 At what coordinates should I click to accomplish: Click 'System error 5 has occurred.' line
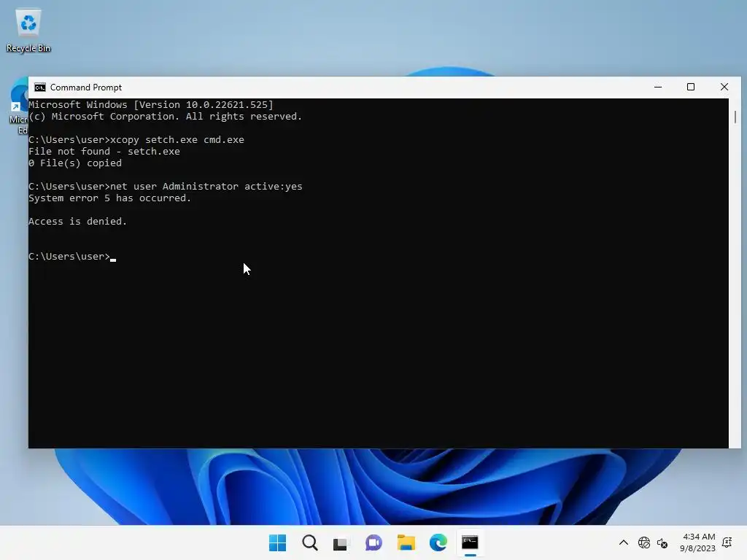tap(109, 198)
